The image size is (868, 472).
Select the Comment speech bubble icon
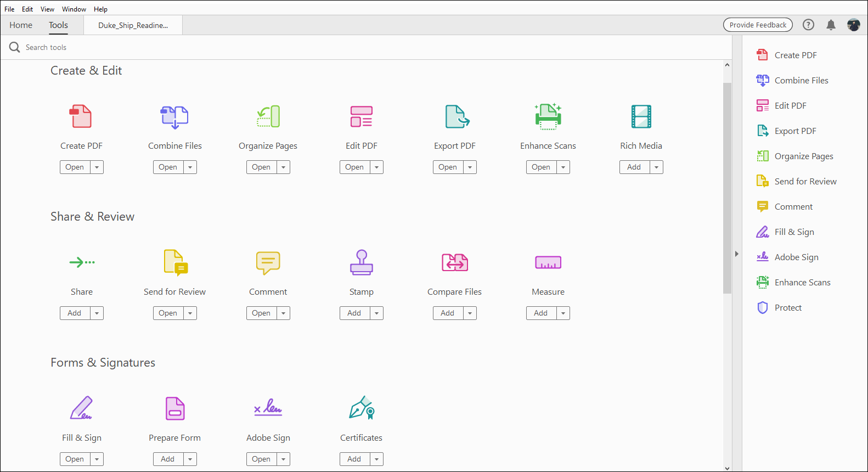point(268,263)
